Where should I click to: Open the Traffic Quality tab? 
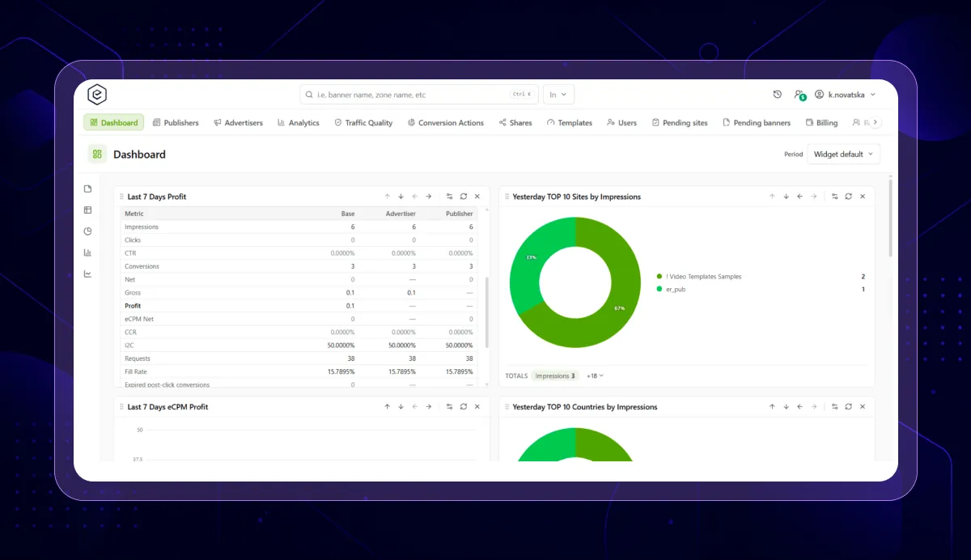tap(363, 123)
